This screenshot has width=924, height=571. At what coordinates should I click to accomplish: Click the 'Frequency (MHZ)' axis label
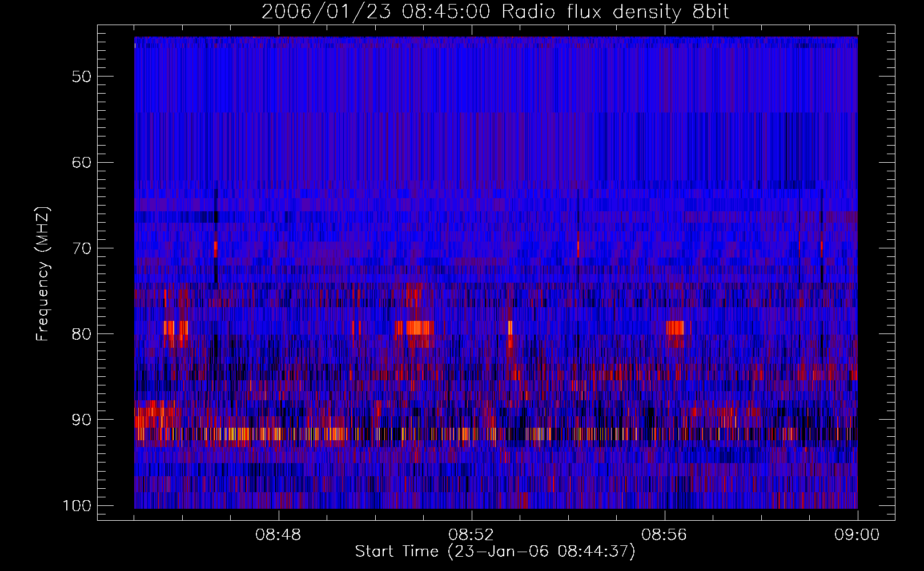[x=43, y=274]
